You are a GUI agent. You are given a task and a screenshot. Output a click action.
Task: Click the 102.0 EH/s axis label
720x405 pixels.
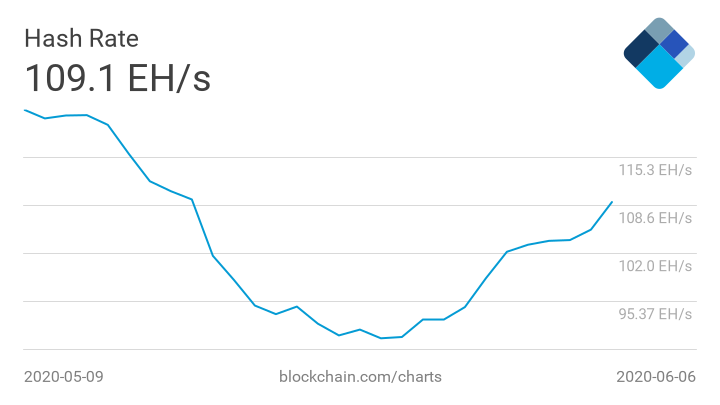coord(655,266)
